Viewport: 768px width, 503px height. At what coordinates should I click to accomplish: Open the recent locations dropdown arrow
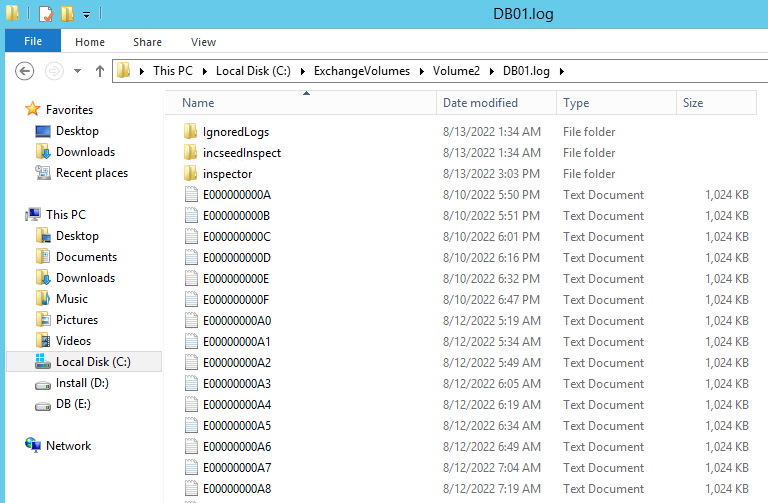click(x=77, y=71)
